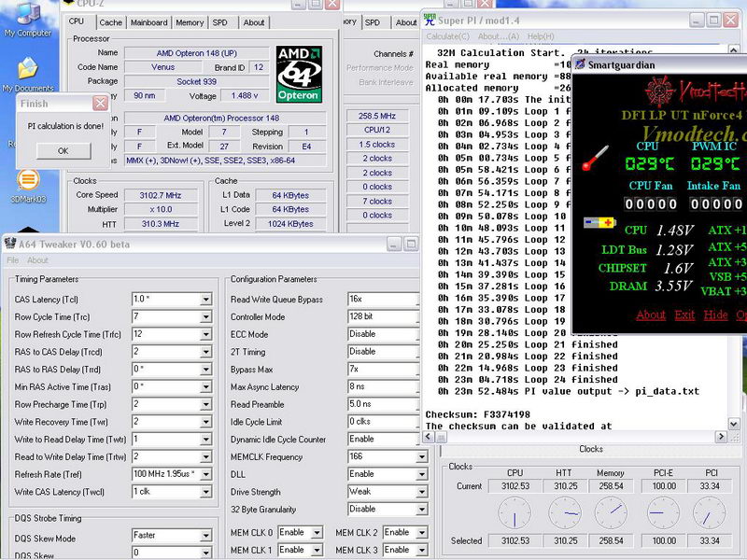
Task: Expand Row Cycle Time (Trc) dropdown
Action: (x=205, y=317)
